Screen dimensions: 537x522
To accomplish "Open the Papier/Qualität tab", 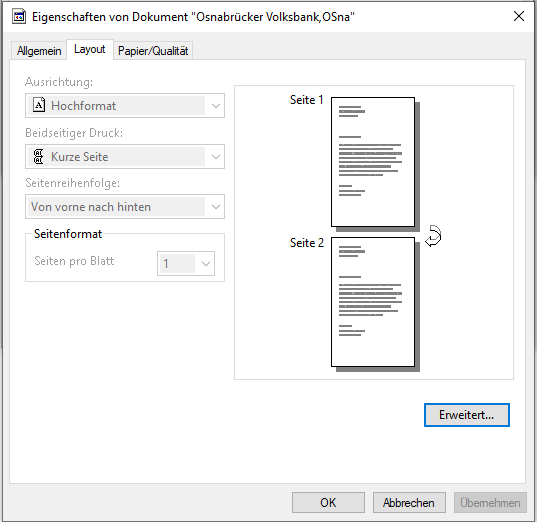I will (153, 51).
